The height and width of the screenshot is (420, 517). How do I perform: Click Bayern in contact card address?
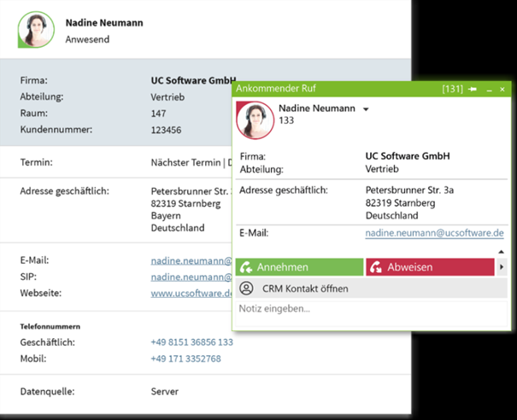point(166,216)
